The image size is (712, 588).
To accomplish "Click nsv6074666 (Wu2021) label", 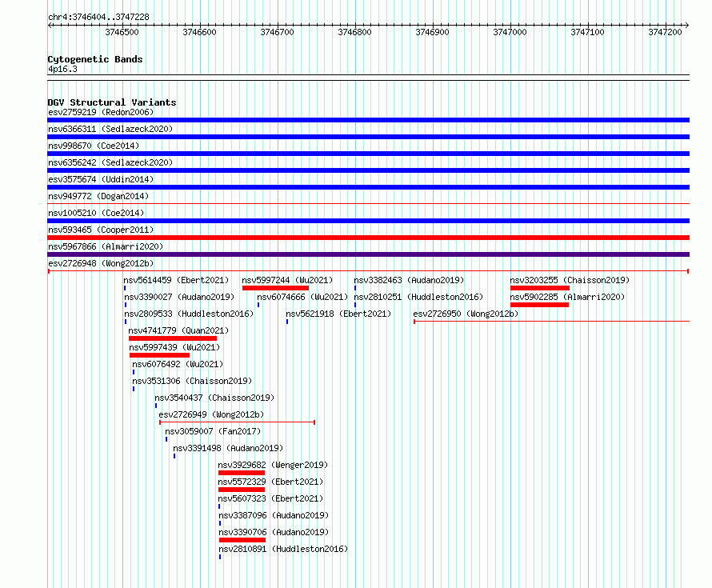I will tap(302, 297).
